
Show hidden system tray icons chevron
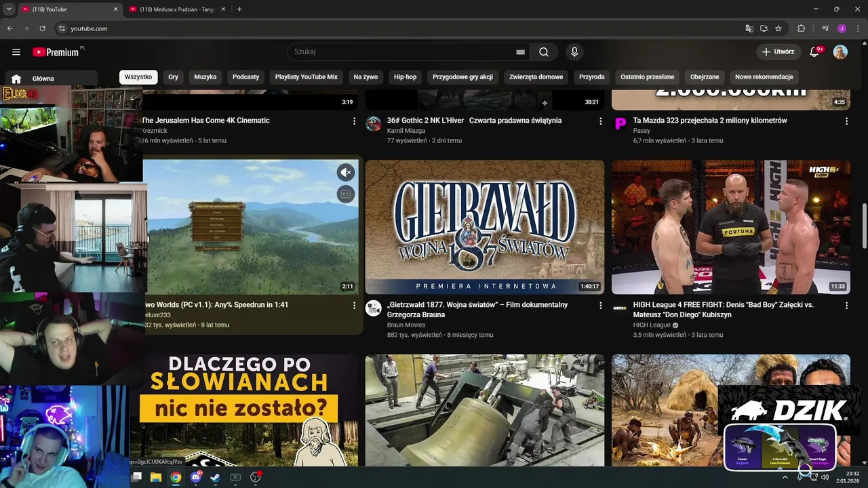[x=785, y=477]
